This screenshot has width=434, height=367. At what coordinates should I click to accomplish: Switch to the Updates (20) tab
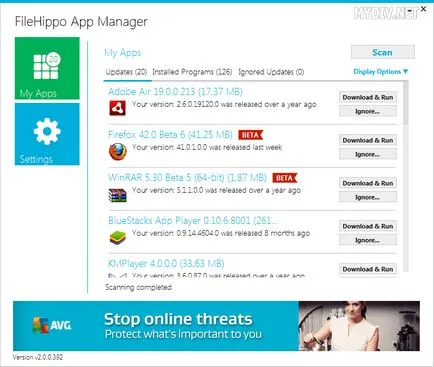pyautogui.click(x=126, y=72)
